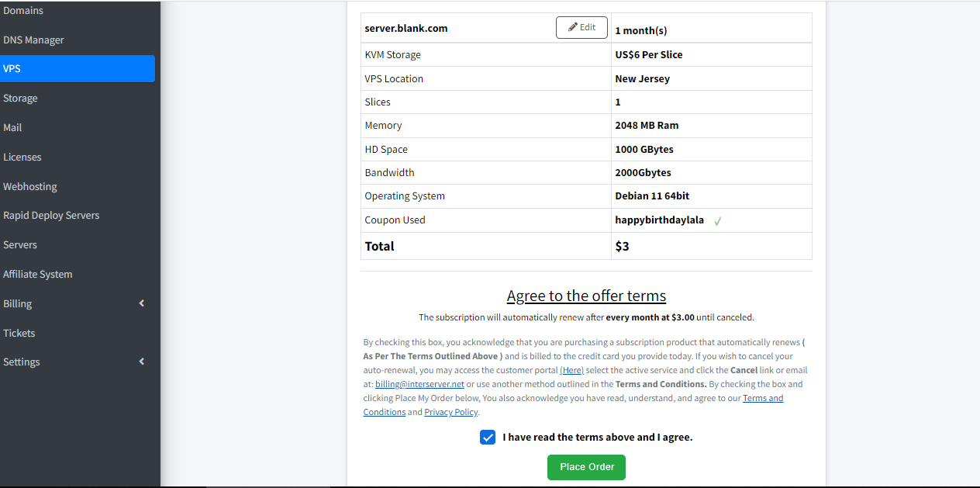
Task: Toggle the terms agreement checkbox
Action: coord(488,437)
